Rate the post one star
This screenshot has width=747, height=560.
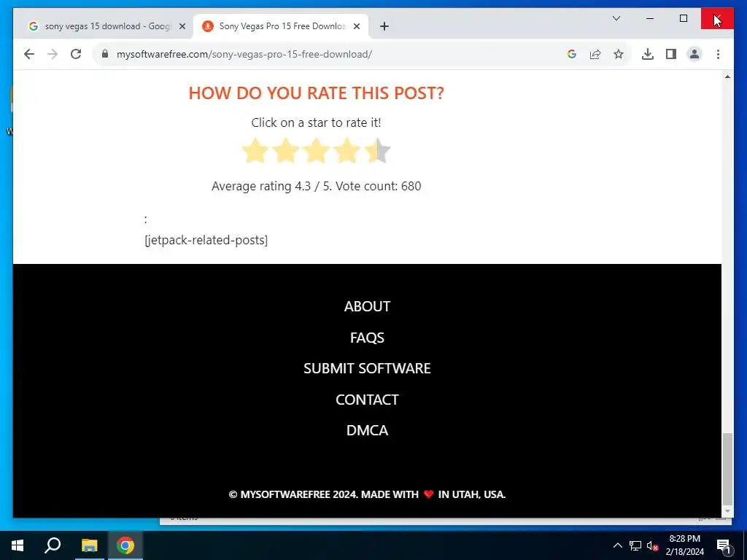click(x=255, y=151)
